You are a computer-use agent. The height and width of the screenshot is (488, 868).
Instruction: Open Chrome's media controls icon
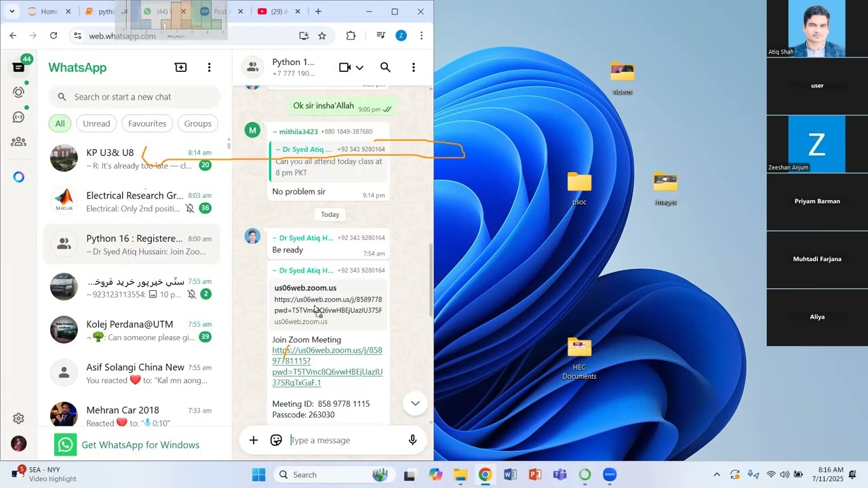[x=381, y=35]
